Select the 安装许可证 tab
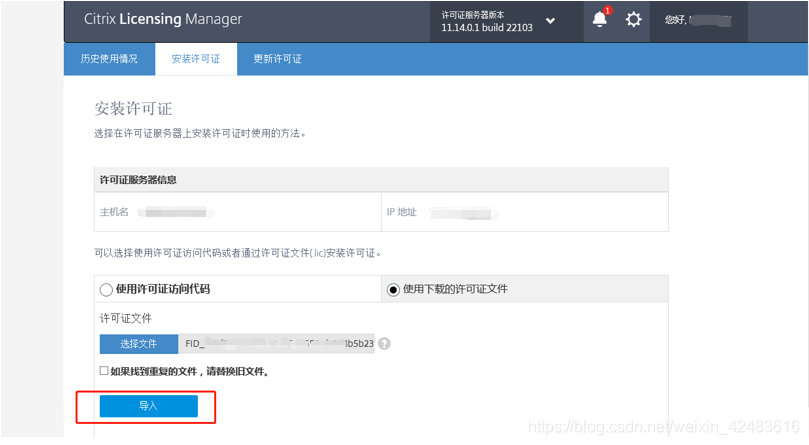 (x=196, y=59)
